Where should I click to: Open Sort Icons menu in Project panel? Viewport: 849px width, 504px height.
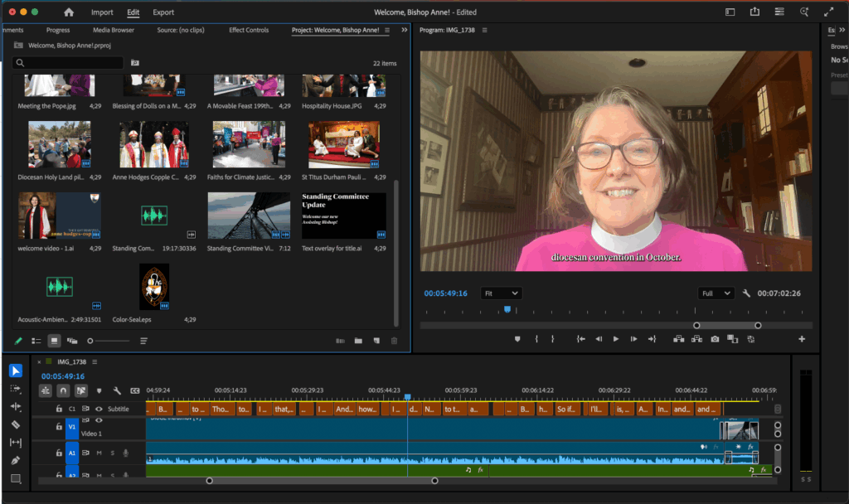[x=143, y=341]
